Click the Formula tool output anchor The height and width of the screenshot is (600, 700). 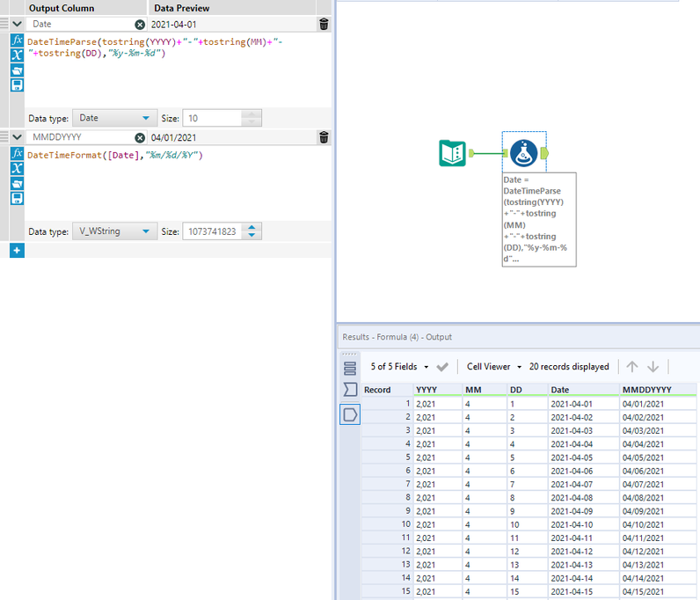click(544, 153)
